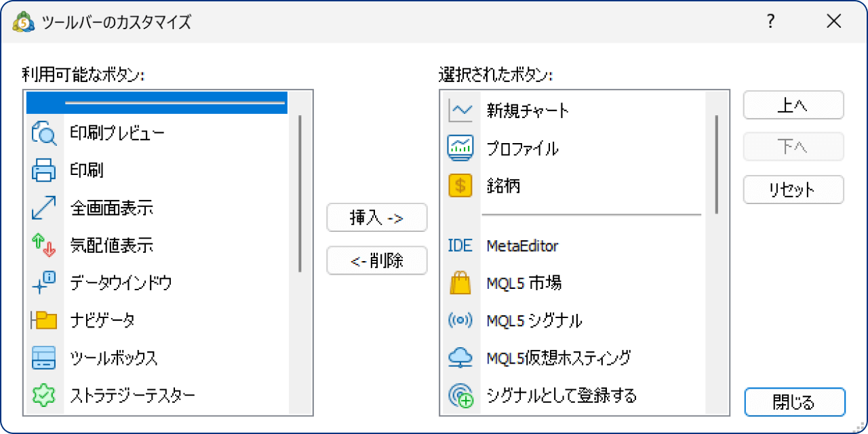The height and width of the screenshot is (434, 868).
Task: Select the 新規チャート chart icon
Action: [x=459, y=111]
